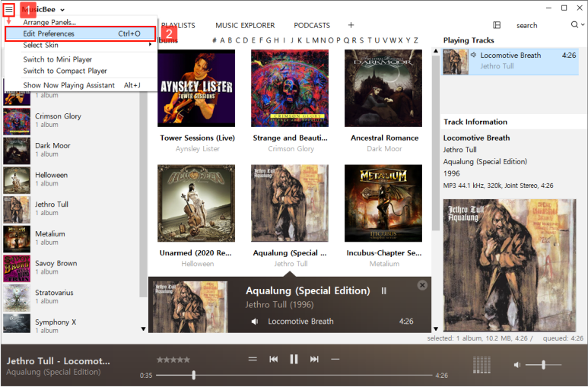Switch to the Music Explorer tab
The image size is (588, 387).
(245, 26)
